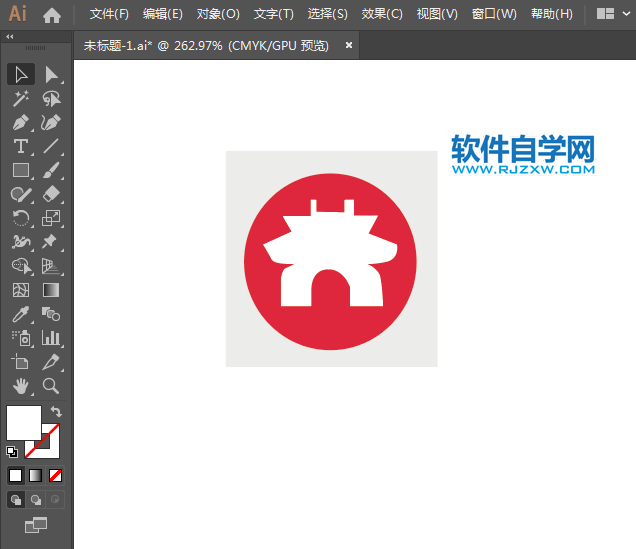Select the Rotate tool
The height and width of the screenshot is (549, 636).
[x=21, y=218]
